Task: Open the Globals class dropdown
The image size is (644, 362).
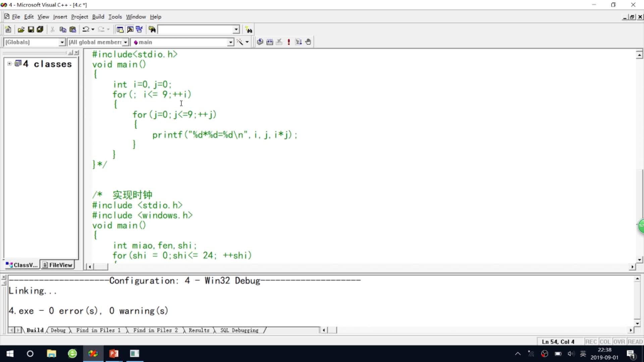Action: (62, 42)
